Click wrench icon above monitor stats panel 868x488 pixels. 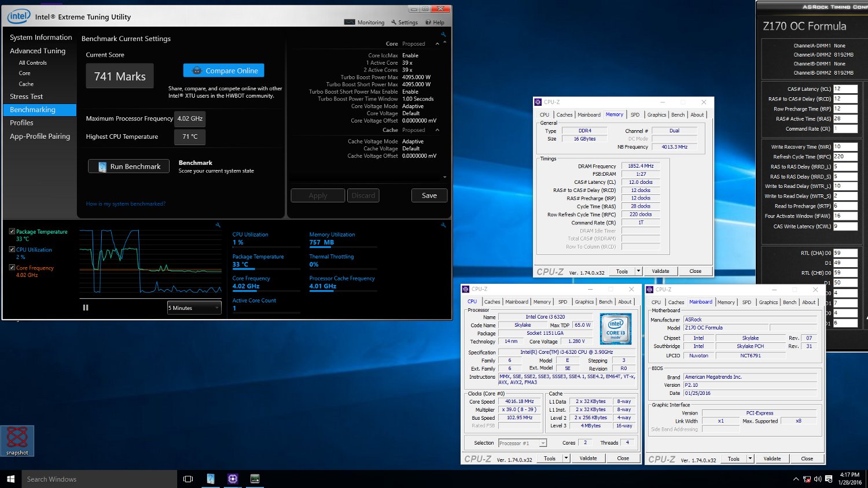coord(443,225)
